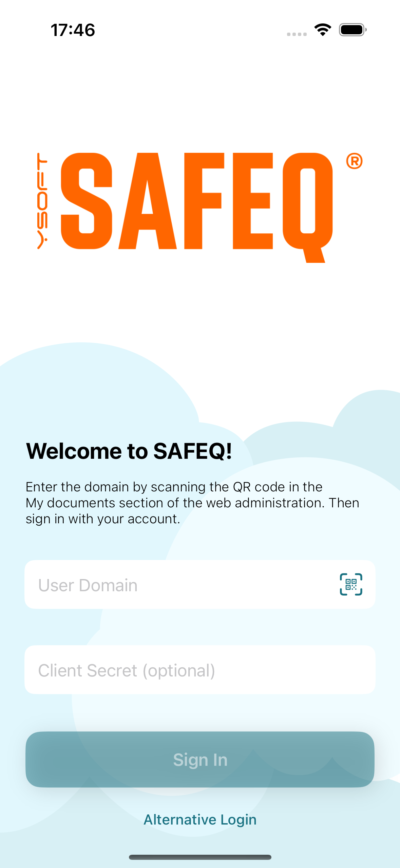Click the SAFEQ logo
Image resolution: width=400 pixels, height=868 pixels.
199,207
